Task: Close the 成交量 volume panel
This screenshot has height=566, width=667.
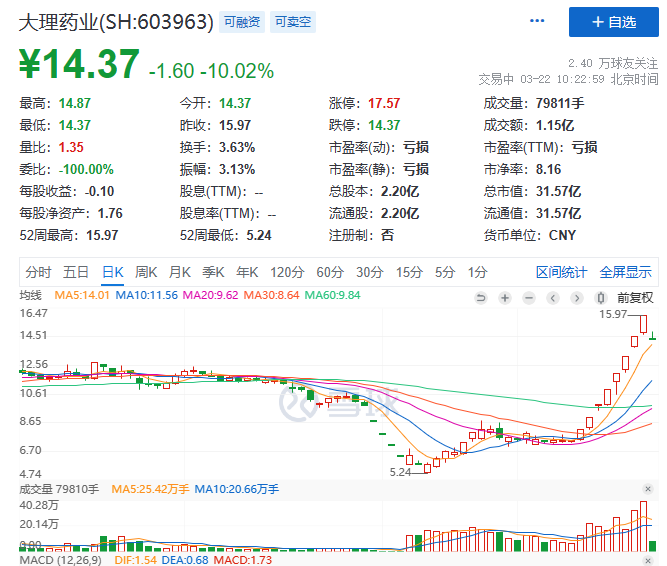Action: (648, 489)
